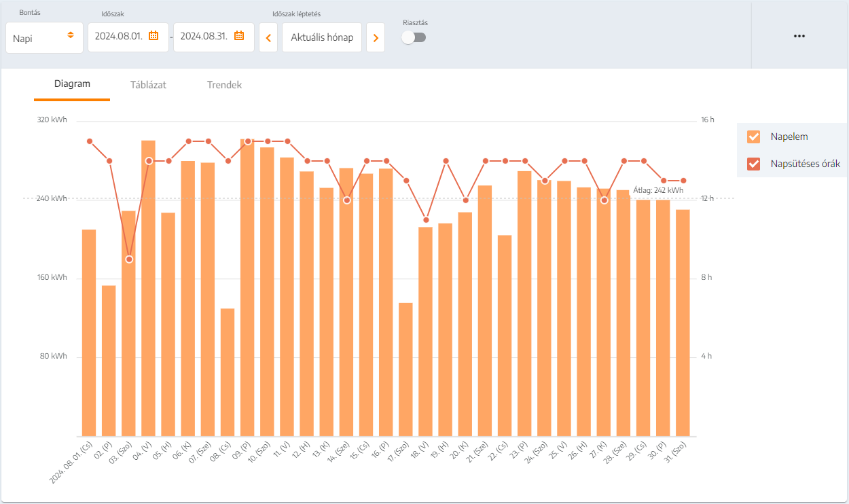This screenshot has width=849, height=504.
Task: Click the bar for 17. (Szo)
Action: [x=405, y=369]
